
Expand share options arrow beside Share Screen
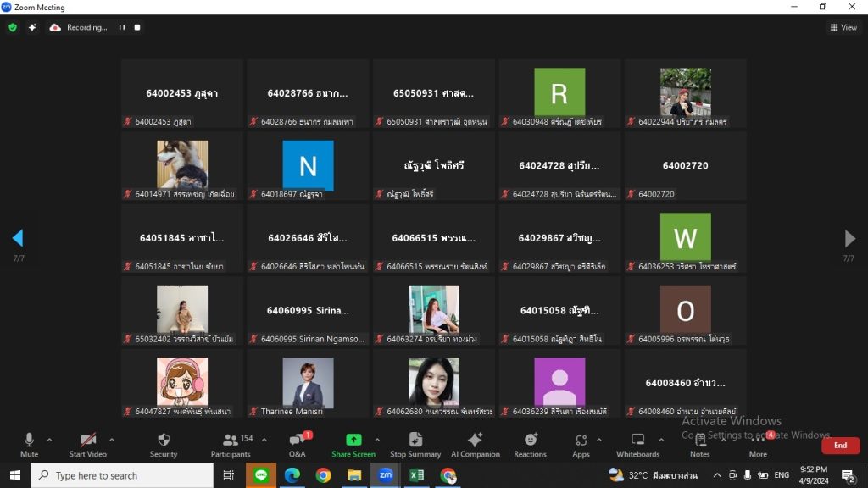coord(377,440)
